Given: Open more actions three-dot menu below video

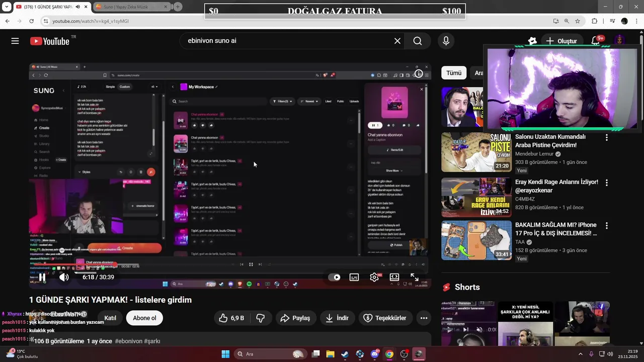Looking at the screenshot, I should [x=424, y=318].
